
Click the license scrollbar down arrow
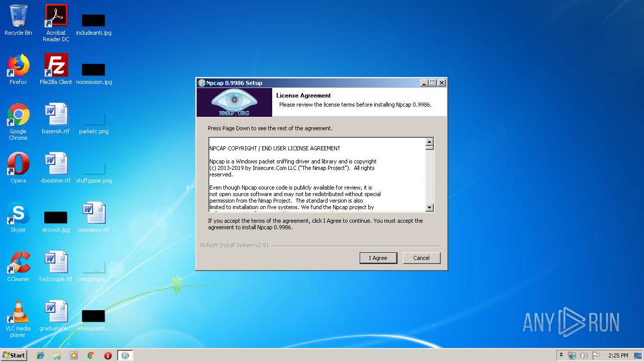pos(429,207)
